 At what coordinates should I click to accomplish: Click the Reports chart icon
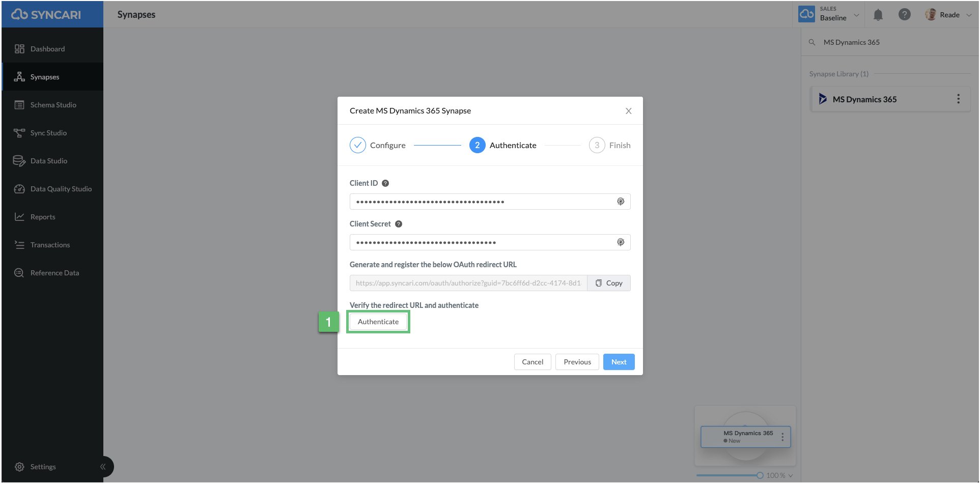click(19, 217)
